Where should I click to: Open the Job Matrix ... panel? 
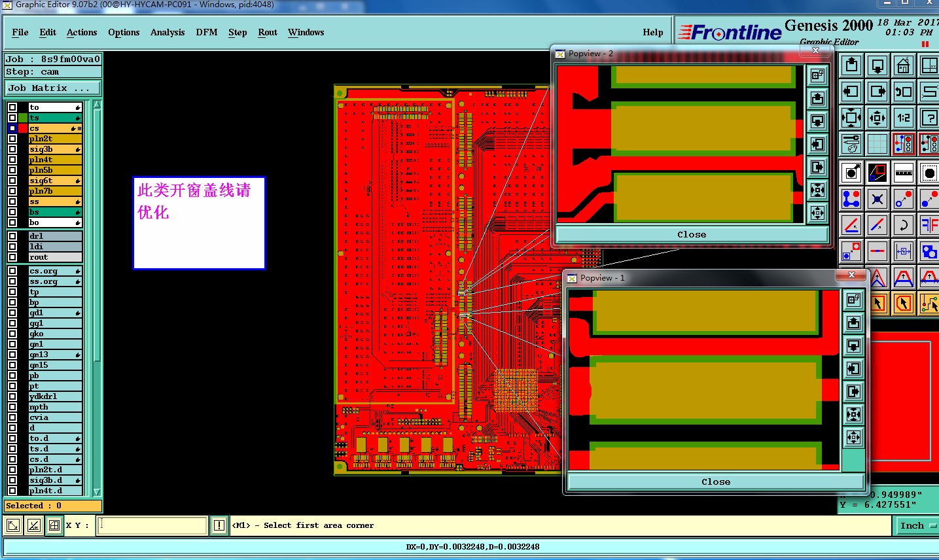[54, 88]
